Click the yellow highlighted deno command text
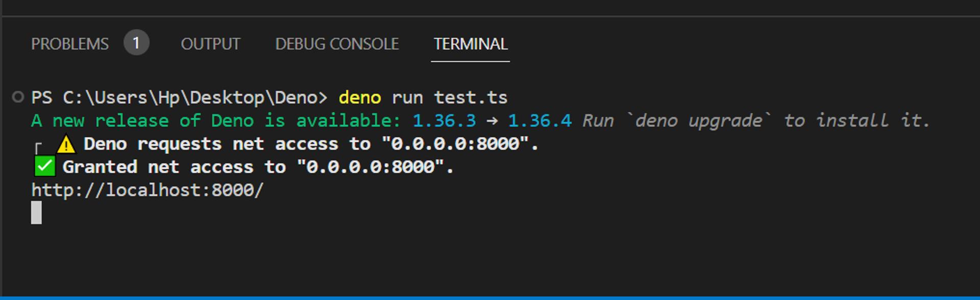 point(359,97)
